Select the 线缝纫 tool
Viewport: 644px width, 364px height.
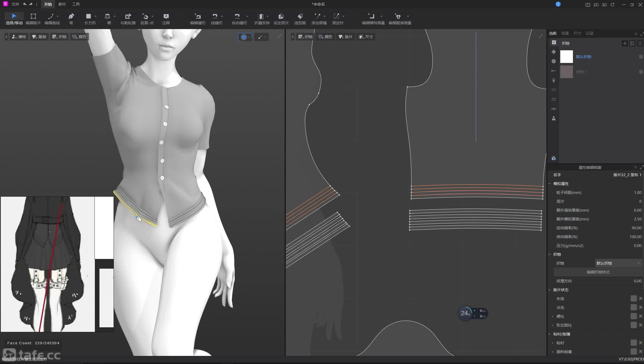click(217, 19)
